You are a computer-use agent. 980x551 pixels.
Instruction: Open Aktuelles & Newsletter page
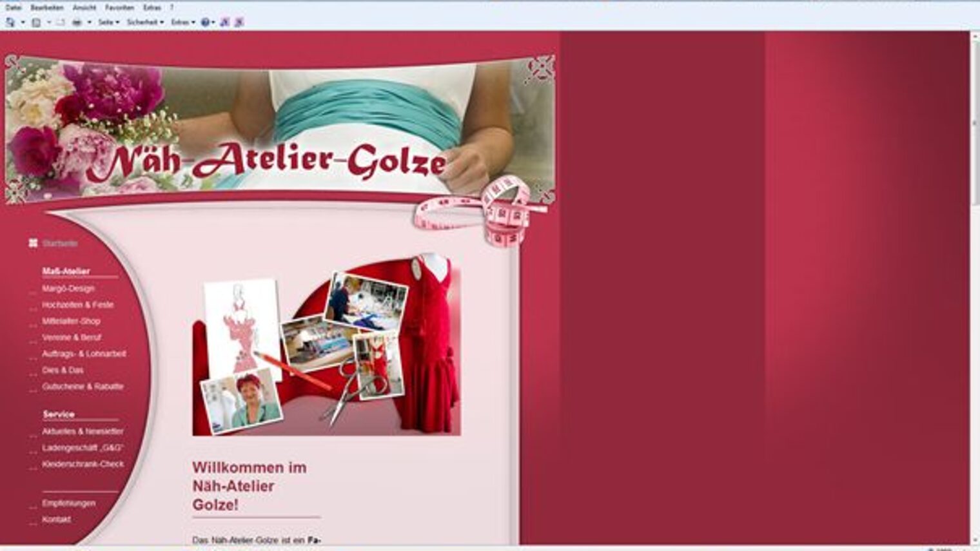(83, 431)
